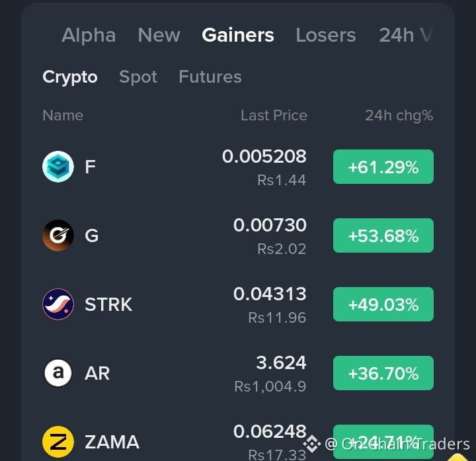Tap the +53.68% change badge
476x461 pixels.
coord(383,235)
